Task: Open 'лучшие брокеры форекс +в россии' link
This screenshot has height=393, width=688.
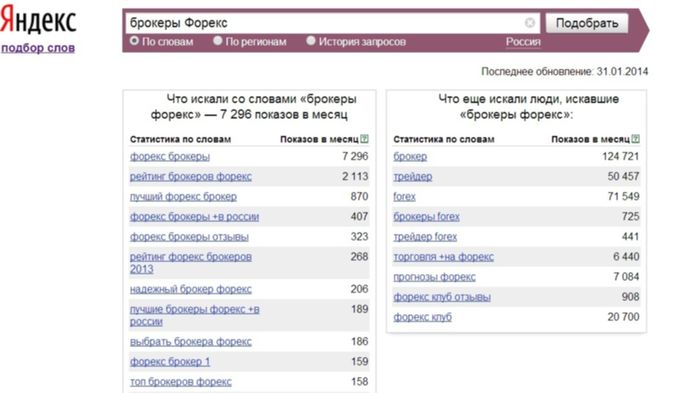Action: pos(194,315)
